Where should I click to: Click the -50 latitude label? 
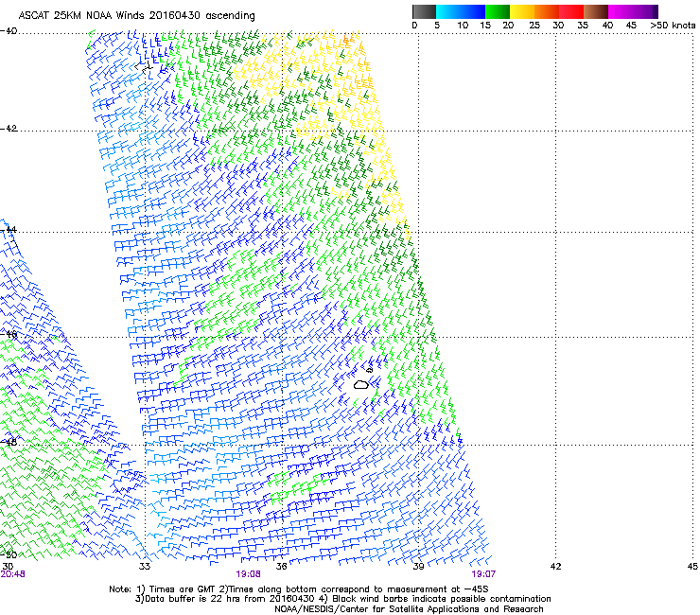click(x=9, y=554)
